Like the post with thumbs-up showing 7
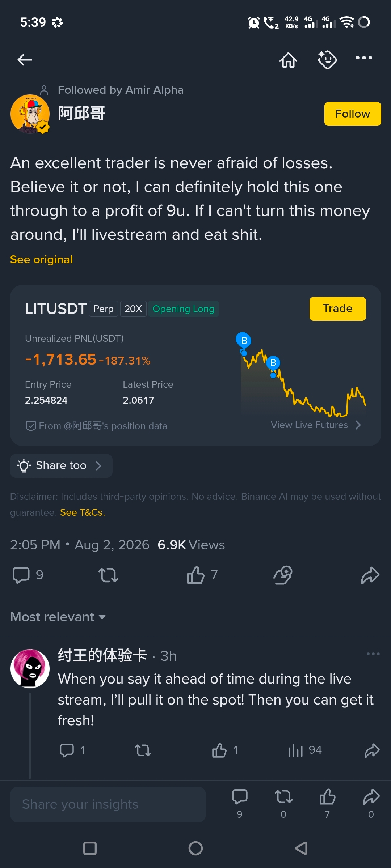The image size is (391, 868). click(x=202, y=575)
